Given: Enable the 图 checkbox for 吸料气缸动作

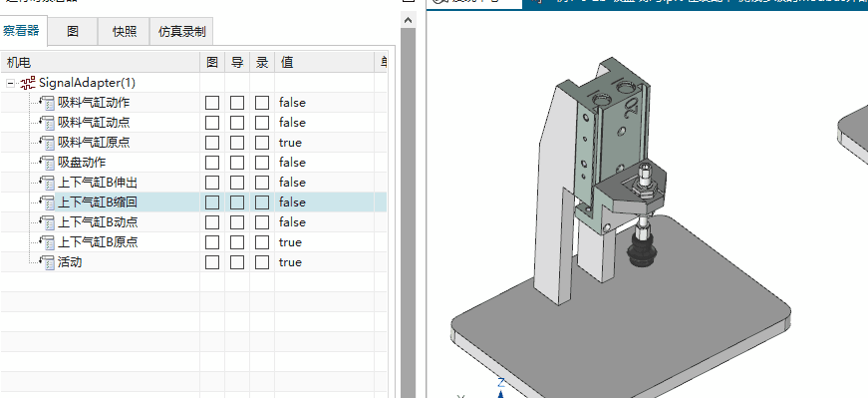Looking at the screenshot, I should (x=212, y=103).
